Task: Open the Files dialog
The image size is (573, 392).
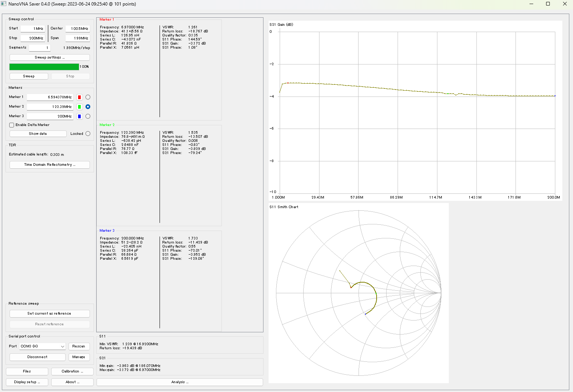Action: [27, 371]
